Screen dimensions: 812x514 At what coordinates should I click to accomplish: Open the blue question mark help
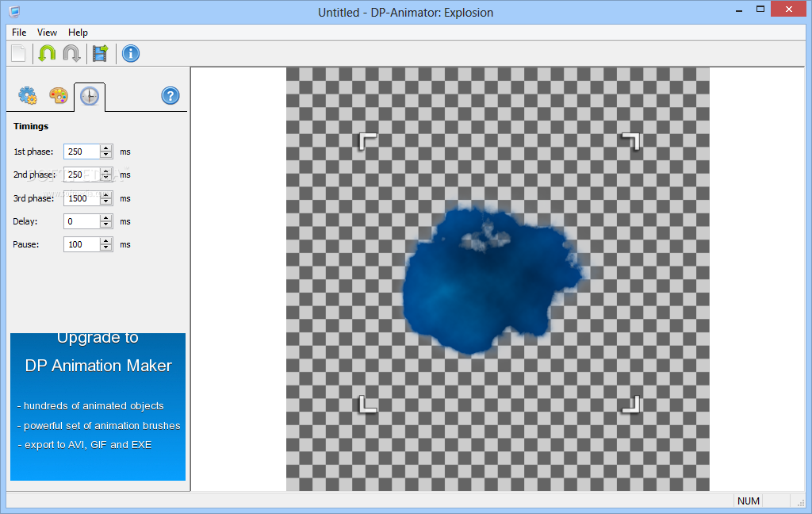(x=170, y=96)
